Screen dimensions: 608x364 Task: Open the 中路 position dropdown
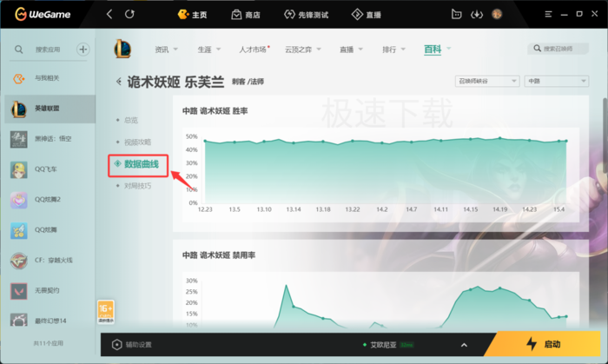(557, 81)
